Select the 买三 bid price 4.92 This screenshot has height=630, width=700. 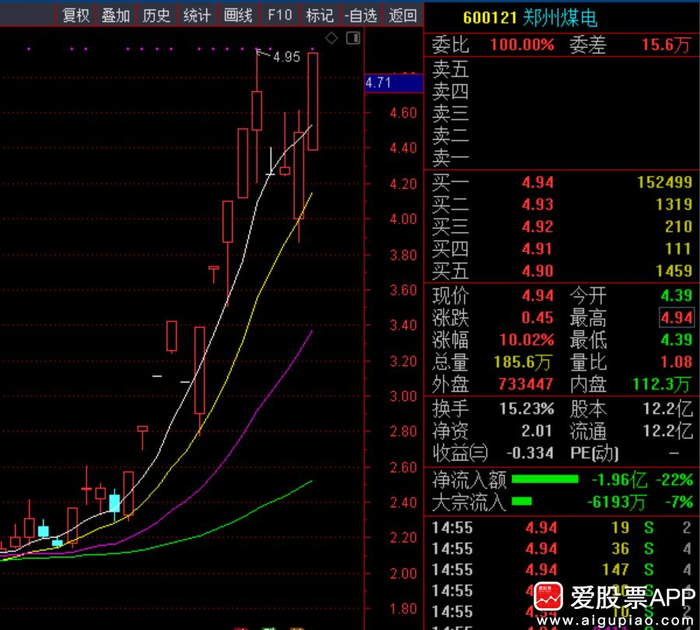(538, 226)
